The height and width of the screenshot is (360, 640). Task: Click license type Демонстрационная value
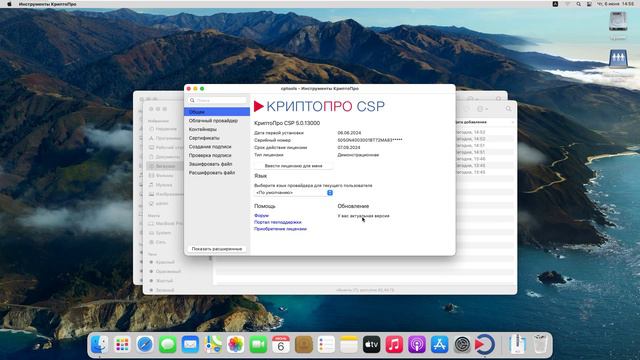point(358,155)
